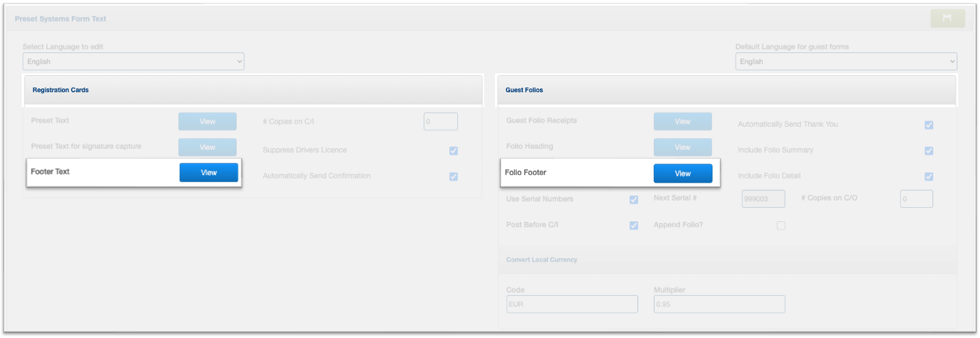
Task: Open View for Guest Folio Receipts
Action: pos(682,121)
